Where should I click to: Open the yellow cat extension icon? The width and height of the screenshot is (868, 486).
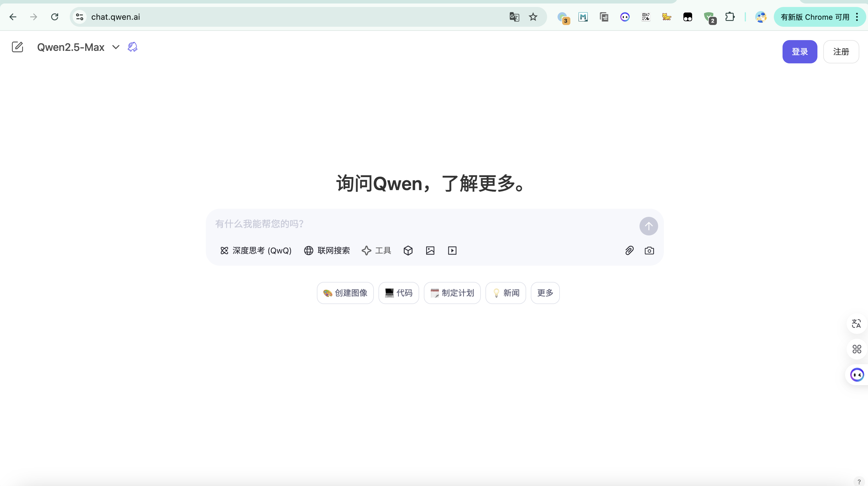pyautogui.click(x=667, y=17)
